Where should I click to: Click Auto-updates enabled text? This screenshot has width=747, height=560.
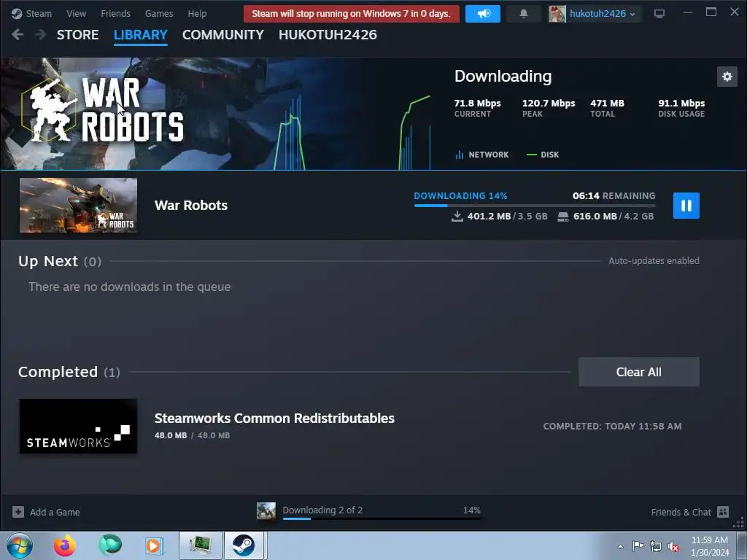pos(654,261)
